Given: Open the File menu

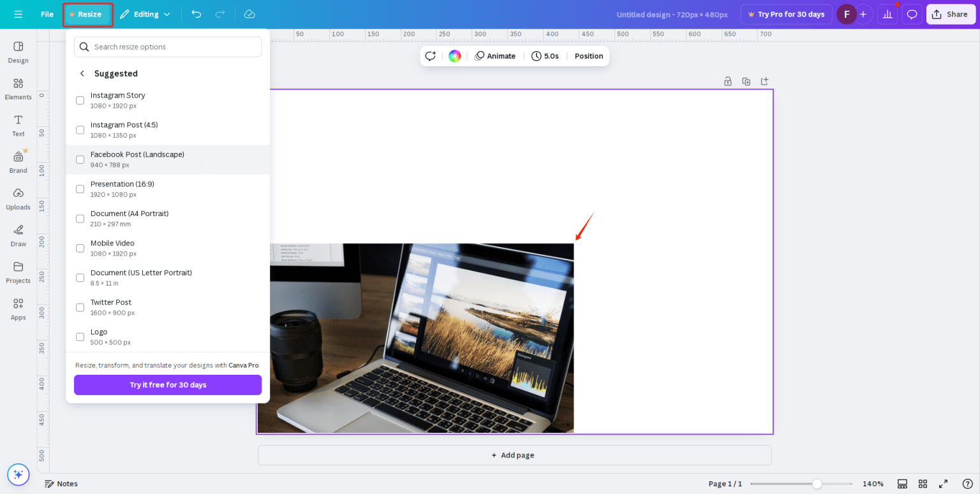Looking at the screenshot, I should [x=47, y=13].
